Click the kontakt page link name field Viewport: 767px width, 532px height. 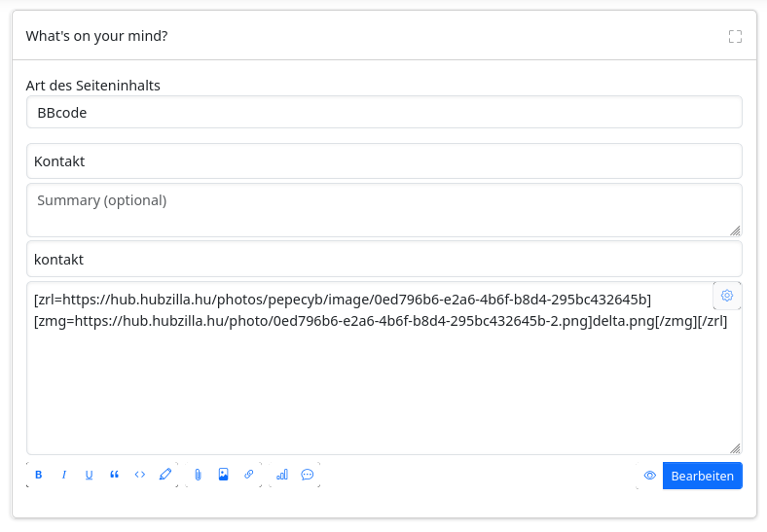[383, 260]
